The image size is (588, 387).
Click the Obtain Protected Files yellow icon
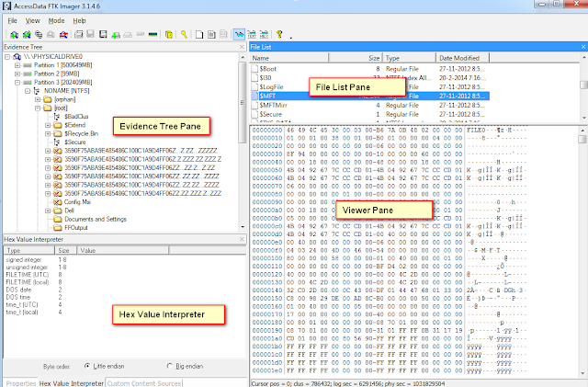[169, 35]
